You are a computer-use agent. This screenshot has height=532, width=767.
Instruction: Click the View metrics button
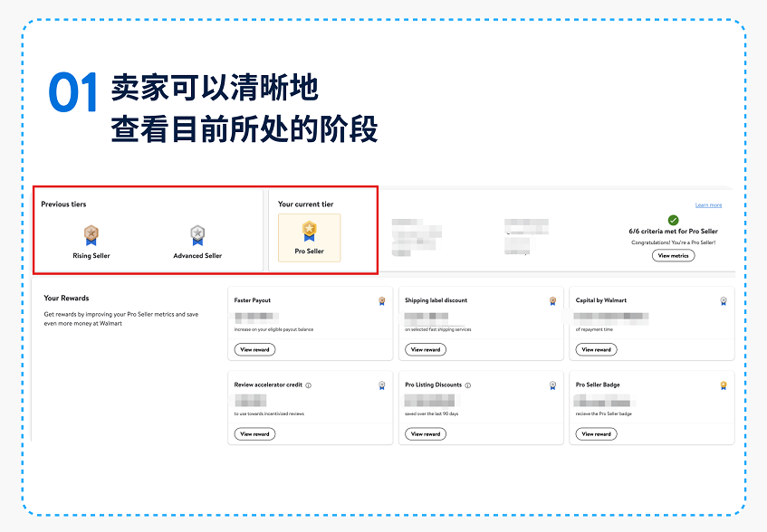click(673, 256)
